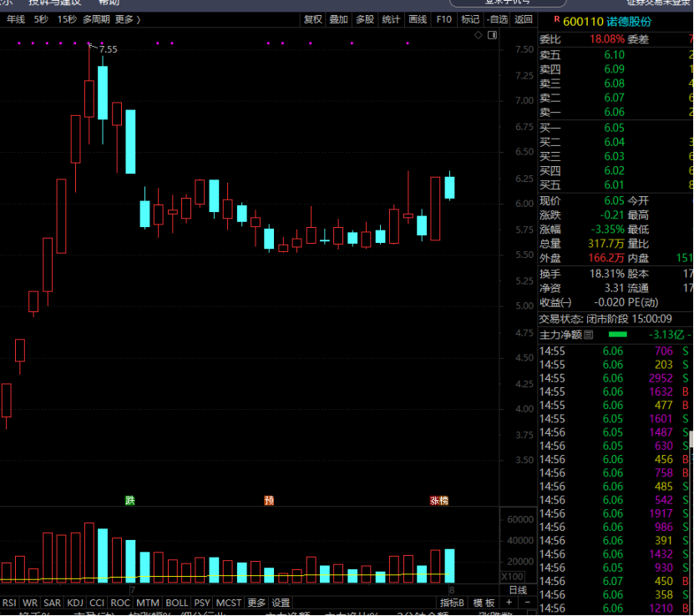Click the 涨幅 -3.35% value
Image resolution: width=694 pixels, height=616 pixels.
tap(608, 230)
